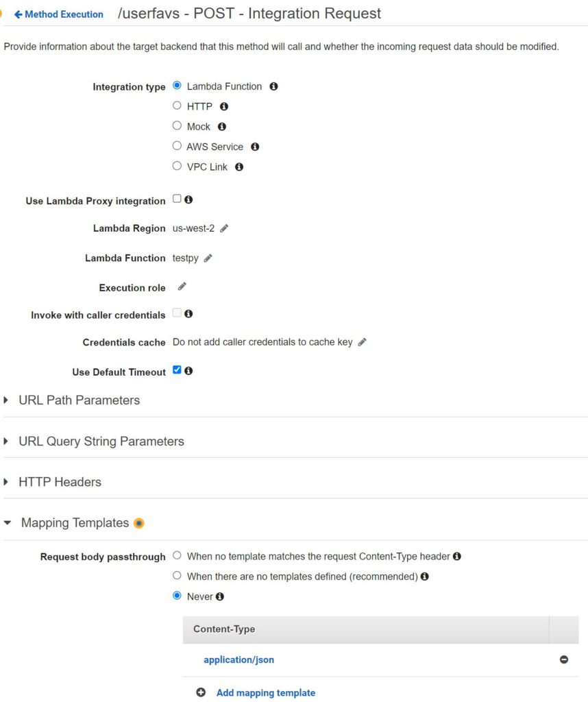Show info for Lambda Function integration type
Image resolution: width=588 pixels, height=702 pixels.
[274, 86]
